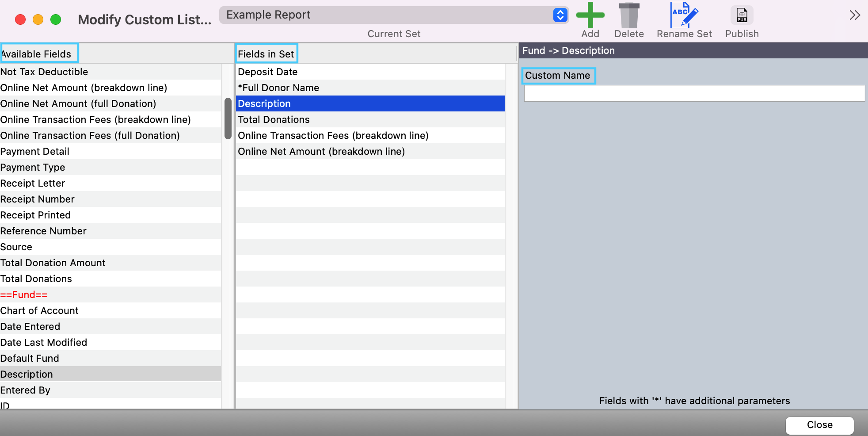The image size is (868, 436).
Task: Click the Close button
Action: [819, 425]
